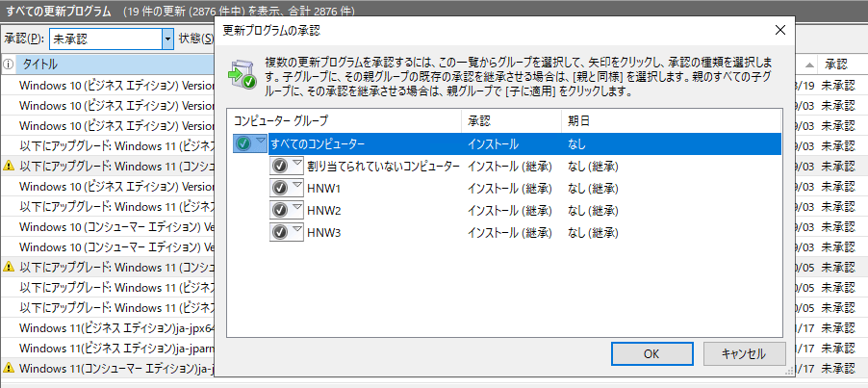The image size is (868, 388).
Task: Click インストール (継承) cell for HNW1
Action: [510, 189]
